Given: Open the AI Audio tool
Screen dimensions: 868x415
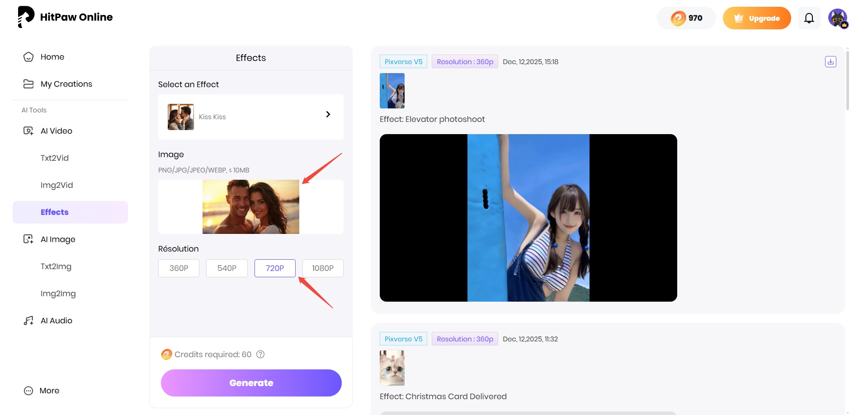Looking at the screenshot, I should coord(56,320).
